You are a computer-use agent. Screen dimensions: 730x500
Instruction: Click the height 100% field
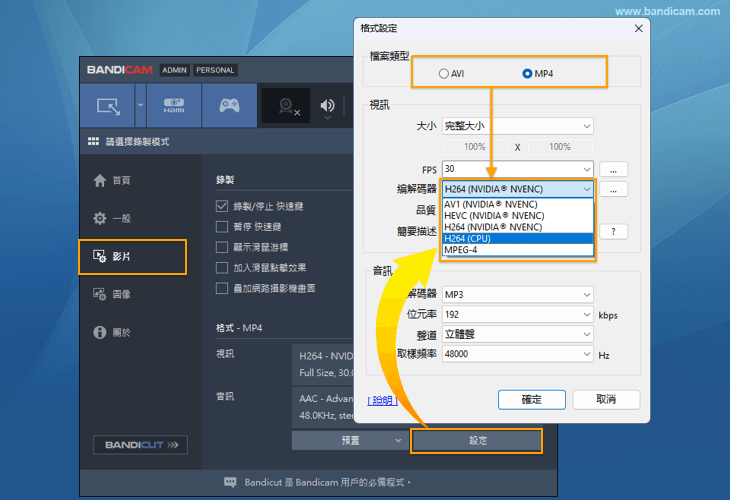560,147
